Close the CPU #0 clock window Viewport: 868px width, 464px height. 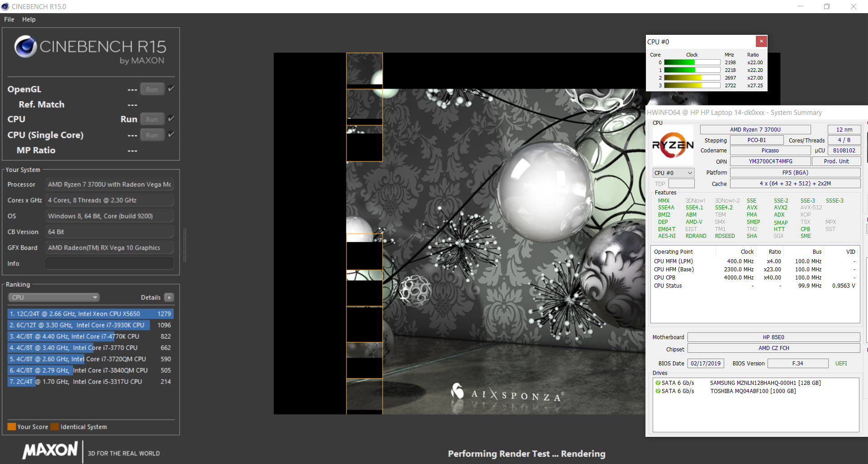[x=761, y=41]
